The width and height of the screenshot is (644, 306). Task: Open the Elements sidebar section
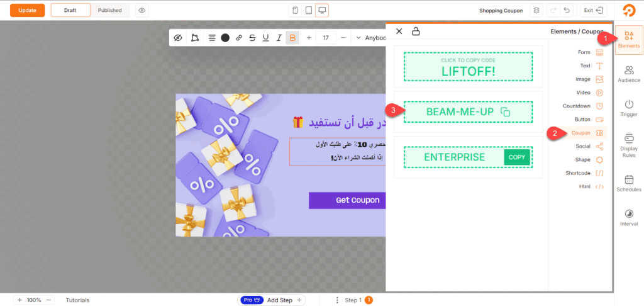(x=629, y=40)
